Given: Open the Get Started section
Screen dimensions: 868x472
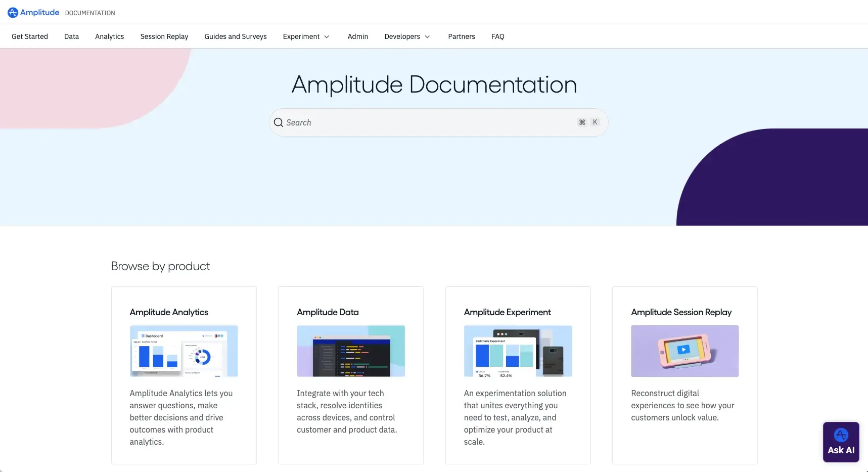Looking at the screenshot, I should [29, 36].
